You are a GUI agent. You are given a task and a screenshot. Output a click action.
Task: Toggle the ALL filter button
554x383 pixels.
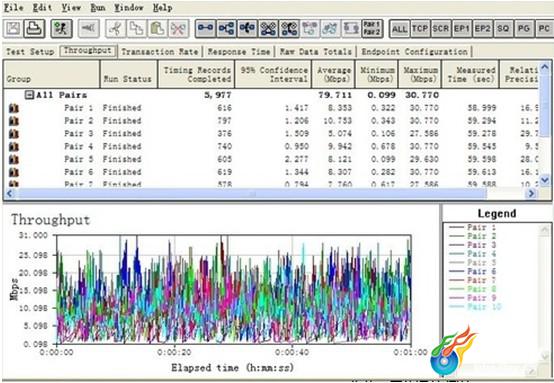click(400, 29)
